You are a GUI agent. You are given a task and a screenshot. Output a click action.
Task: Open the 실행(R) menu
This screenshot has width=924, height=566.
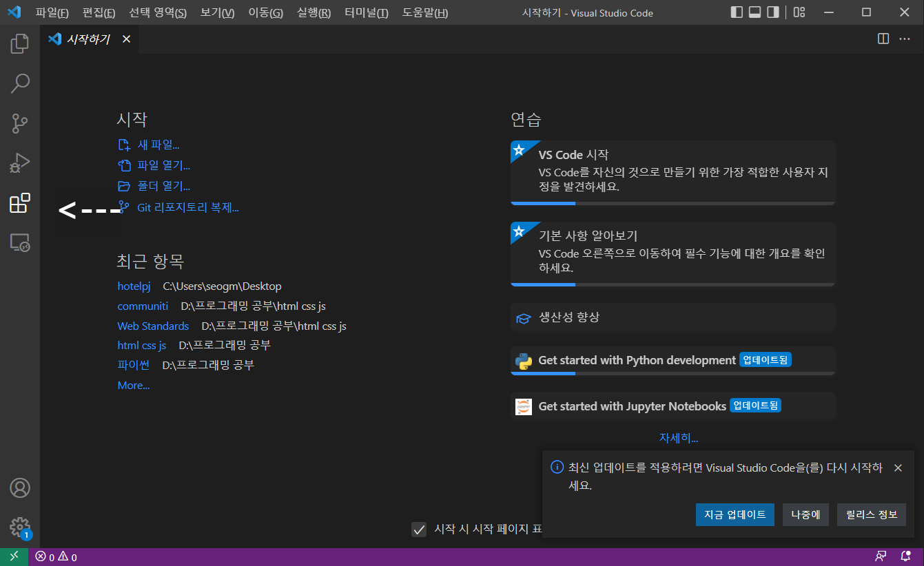[x=314, y=13]
